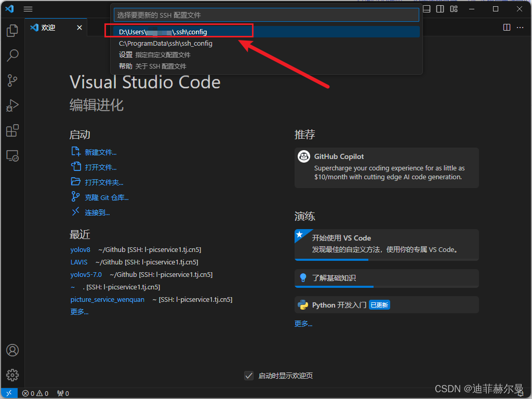Choose 帮助 关于 SSH 配置文件 option

coord(267,66)
